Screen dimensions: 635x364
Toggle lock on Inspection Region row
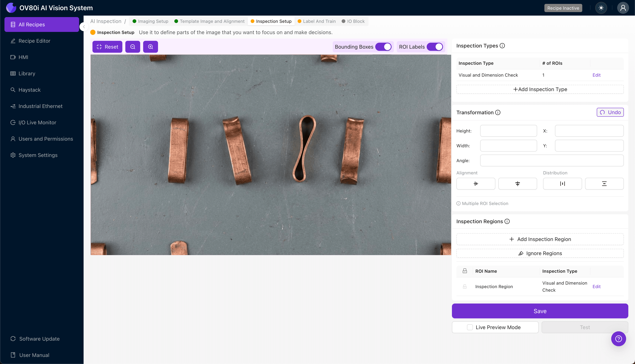(x=465, y=286)
